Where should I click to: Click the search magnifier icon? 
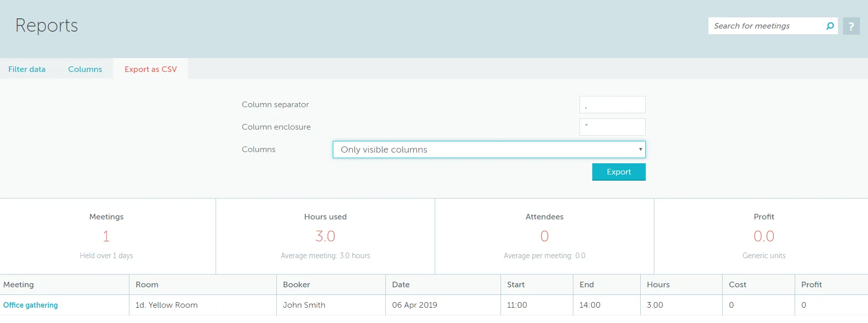[830, 26]
